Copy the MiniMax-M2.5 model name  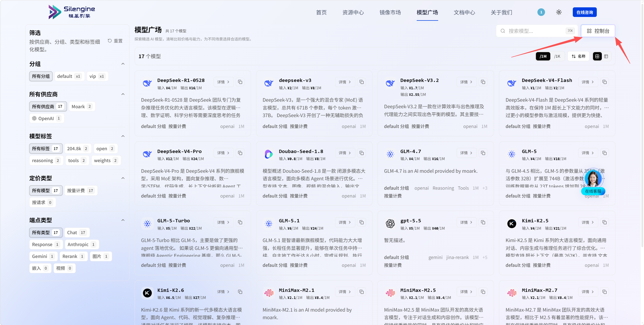483,292
